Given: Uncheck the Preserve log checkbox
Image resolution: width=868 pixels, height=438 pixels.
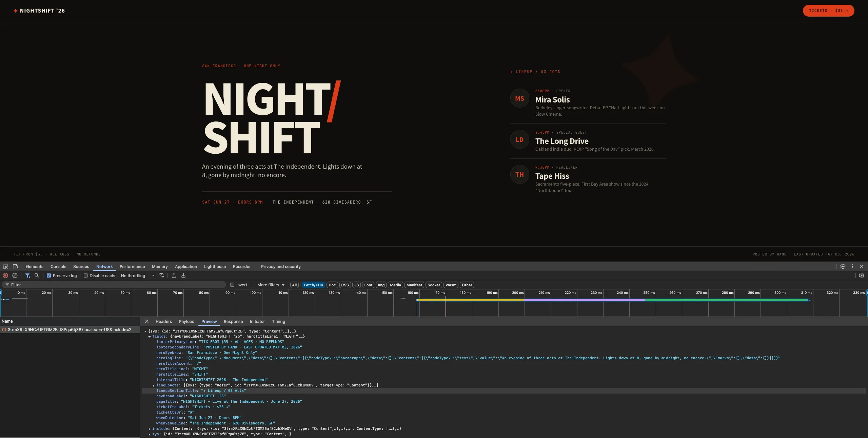Looking at the screenshot, I should (49, 275).
